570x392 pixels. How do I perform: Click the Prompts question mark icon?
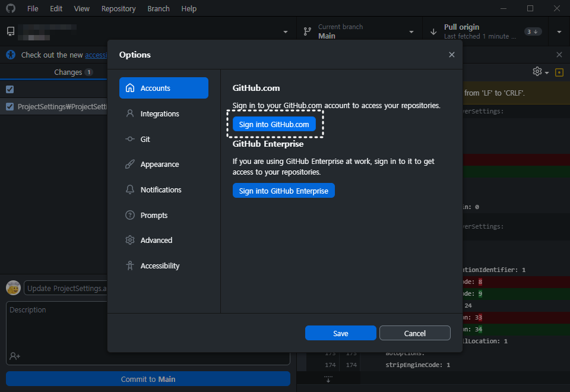point(130,215)
